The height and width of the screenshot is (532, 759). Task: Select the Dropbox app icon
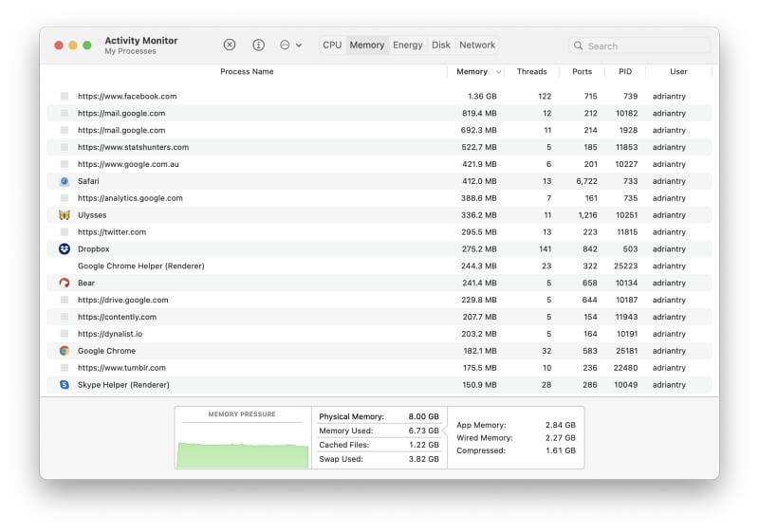pyautogui.click(x=64, y=249)
